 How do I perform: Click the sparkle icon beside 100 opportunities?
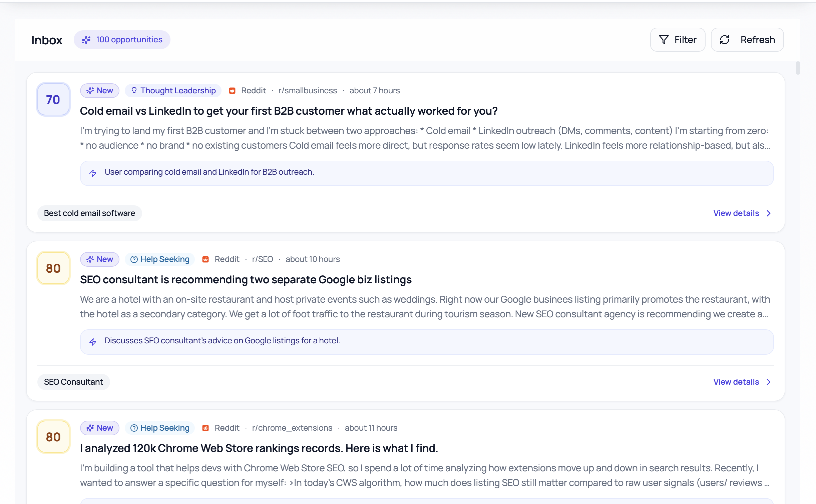[86, 40]
